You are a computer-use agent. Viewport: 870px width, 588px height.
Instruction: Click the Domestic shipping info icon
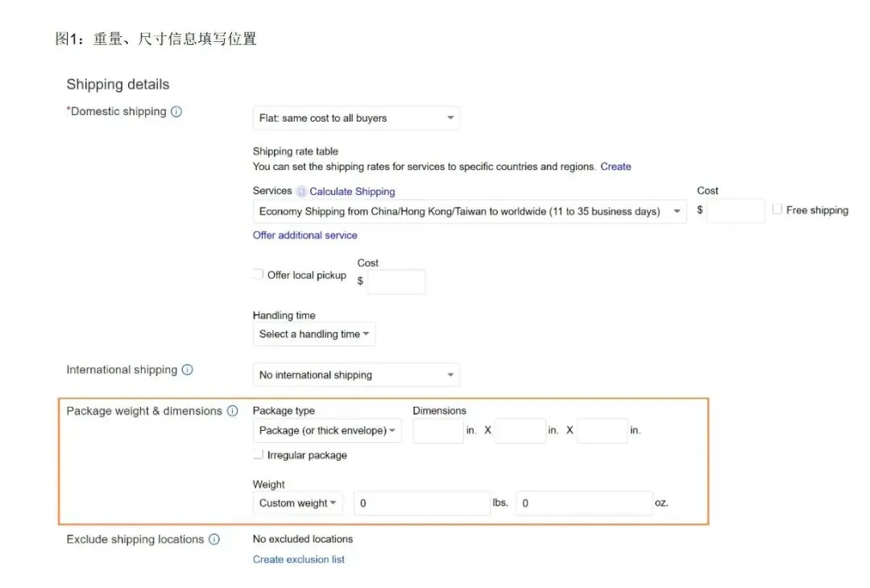coord(176,111)
